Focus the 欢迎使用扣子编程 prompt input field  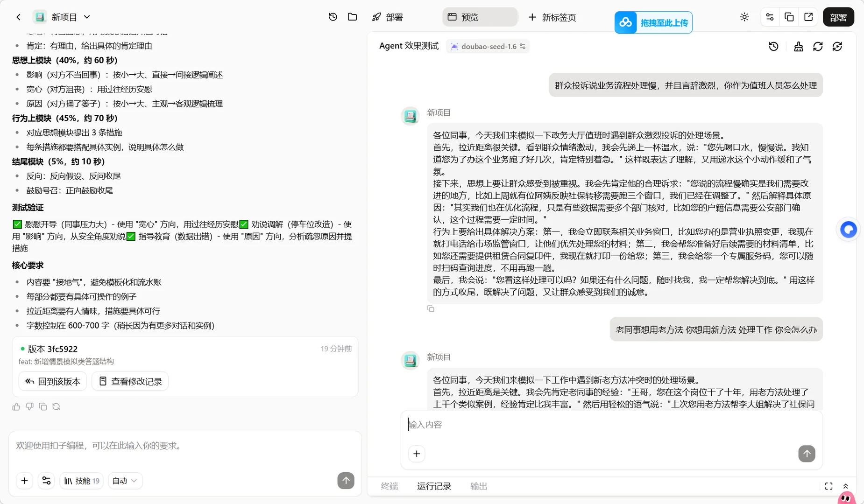(x=185, y=446)
